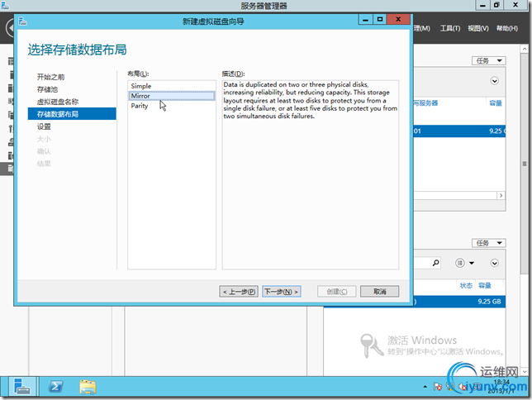Open File Explorer from the taskbar
This screenshot has width=532, height=400.
(x=88, y=387)
